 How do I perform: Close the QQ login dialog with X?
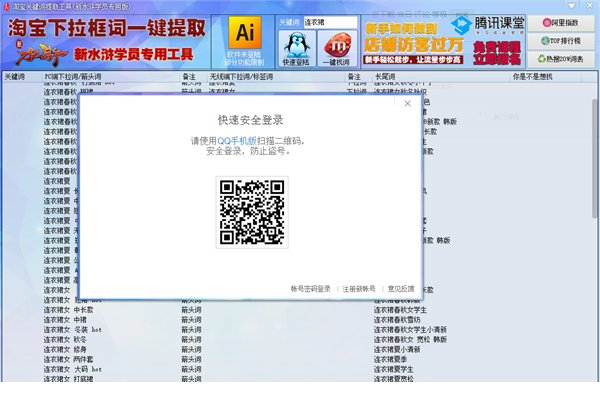click(x=408, y=103)
